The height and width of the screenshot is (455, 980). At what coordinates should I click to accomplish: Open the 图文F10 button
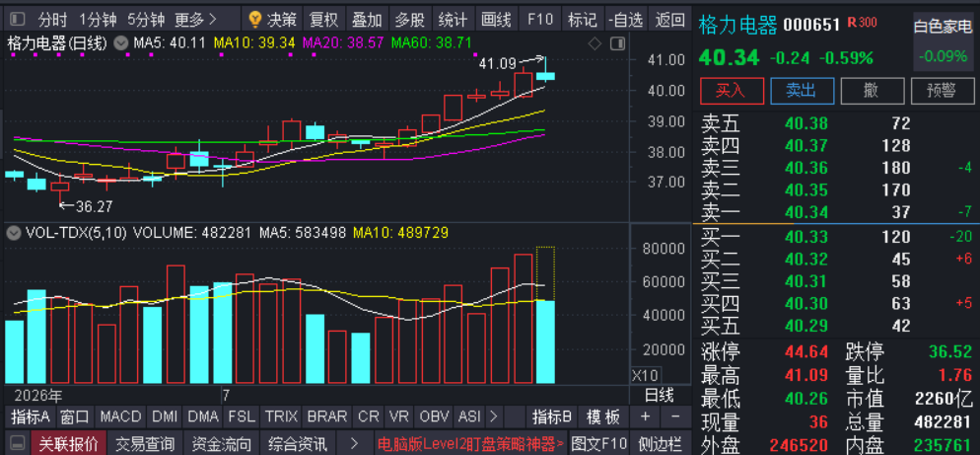(598, 444)
